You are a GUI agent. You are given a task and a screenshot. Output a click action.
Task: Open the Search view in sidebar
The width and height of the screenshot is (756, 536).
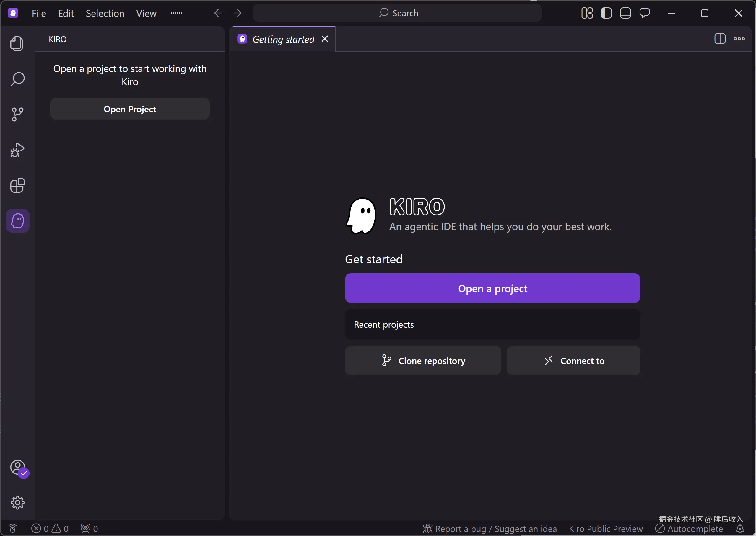coord(17,79)
